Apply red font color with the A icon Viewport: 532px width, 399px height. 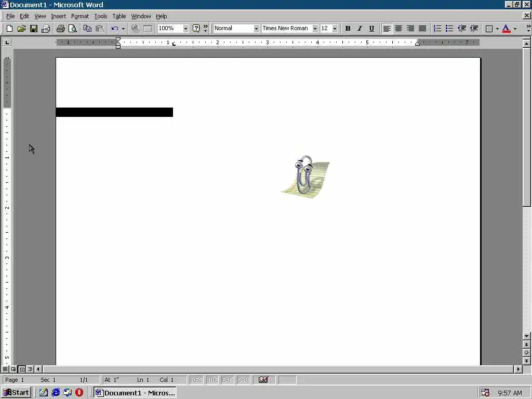coord(506,29)
